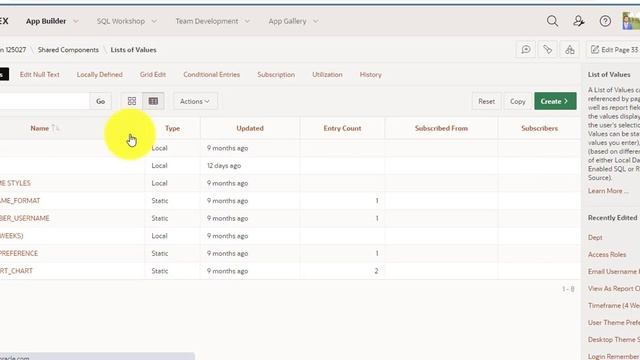Click the tag icon beside the comment icon
640x360 pixels.
(x=548, y=50)
